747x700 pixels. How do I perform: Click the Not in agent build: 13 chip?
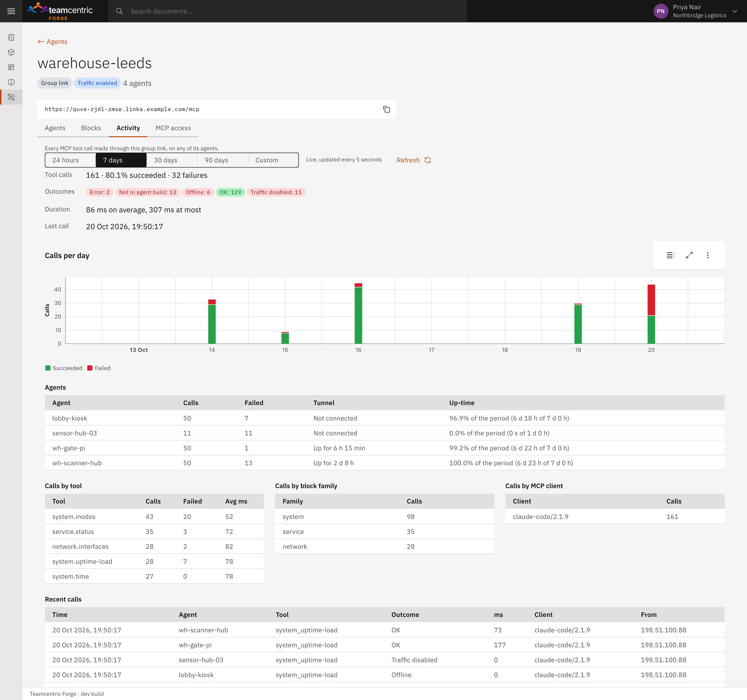tap(148, 192)
